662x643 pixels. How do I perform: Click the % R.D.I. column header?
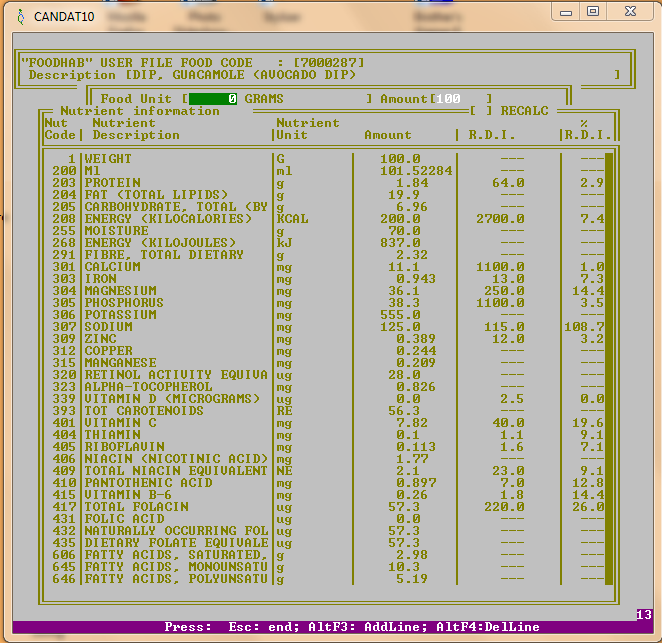click(586, 129)
